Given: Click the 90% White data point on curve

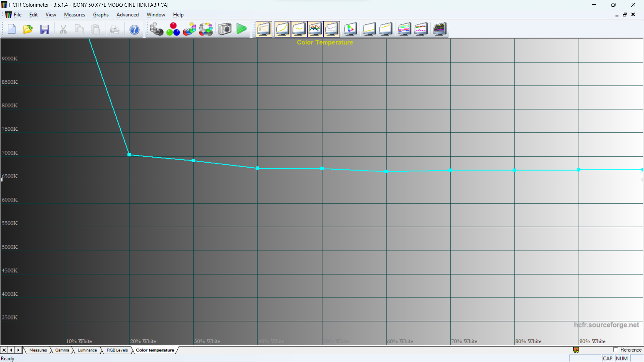Looking at the screenshot, I should click(x=579, y=170).
